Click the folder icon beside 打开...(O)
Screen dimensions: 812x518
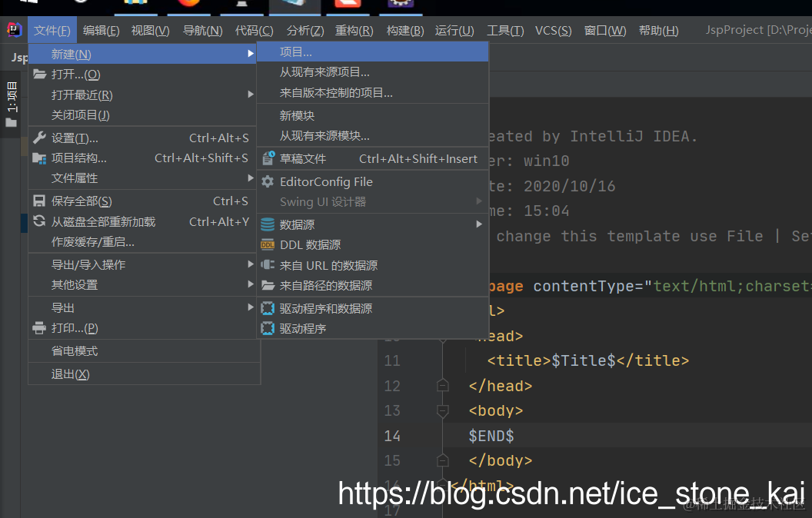click(40, 74)
